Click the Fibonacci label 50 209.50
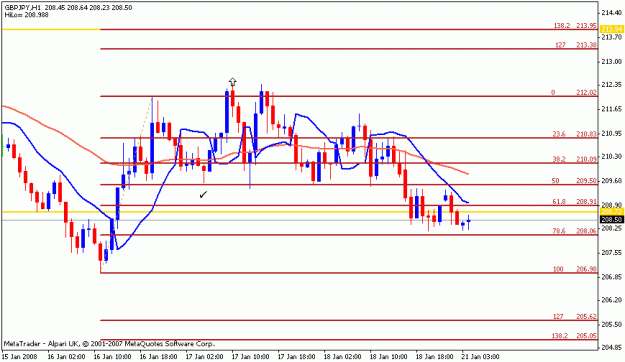The image size is (625, 362). click(574, 181)
